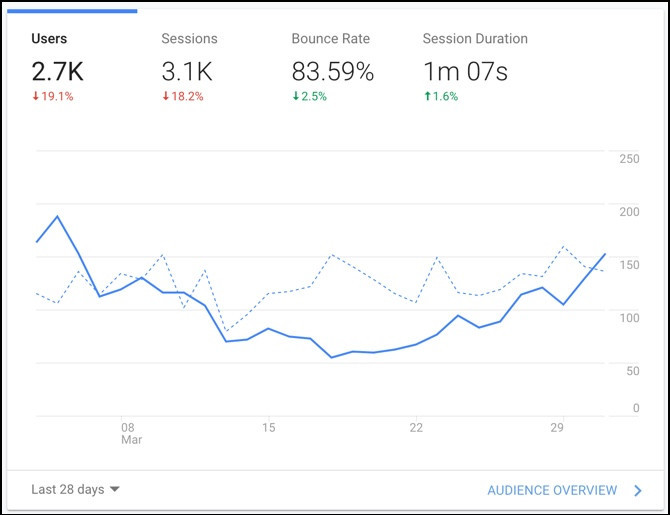Open the Last 28 days dropdown
The width and height of the screenshot is (670, 515).
(x=75, y=489)
